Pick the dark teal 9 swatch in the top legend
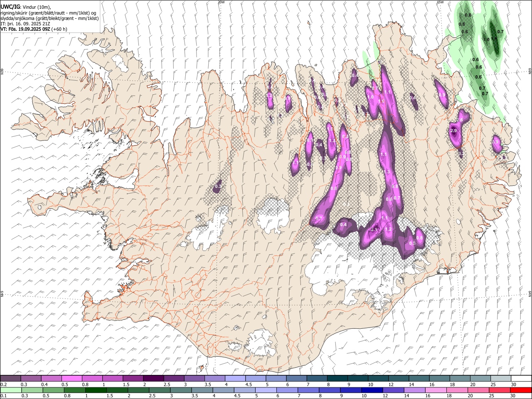The width and height of the screenshot is (532, 399). 357,379
